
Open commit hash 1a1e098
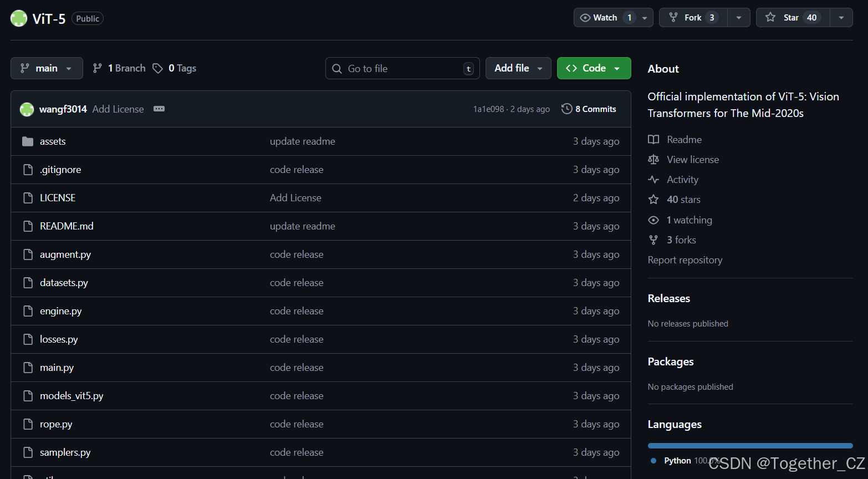click(x=488, y=109)
